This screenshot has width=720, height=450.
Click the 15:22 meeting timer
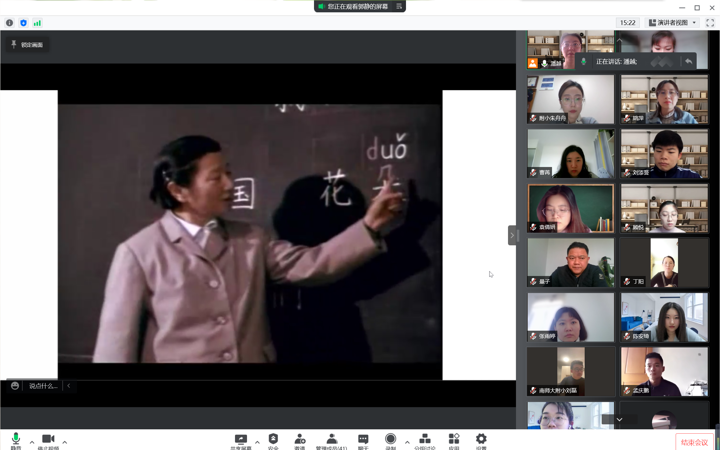coord(627,22)
